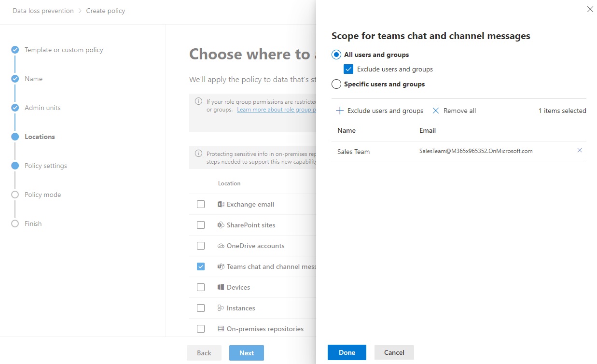Screen dimensions: 597x364
Task: Click 'Scope for teams chat and channel messages' heading
Action: coord(431,36)
